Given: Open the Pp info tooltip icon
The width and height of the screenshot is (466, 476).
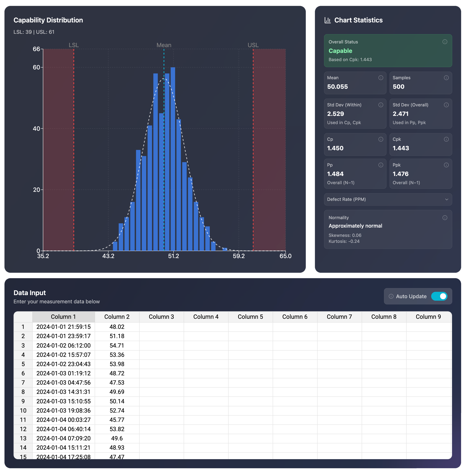Looking at the screenshot, I should (381, 165).
